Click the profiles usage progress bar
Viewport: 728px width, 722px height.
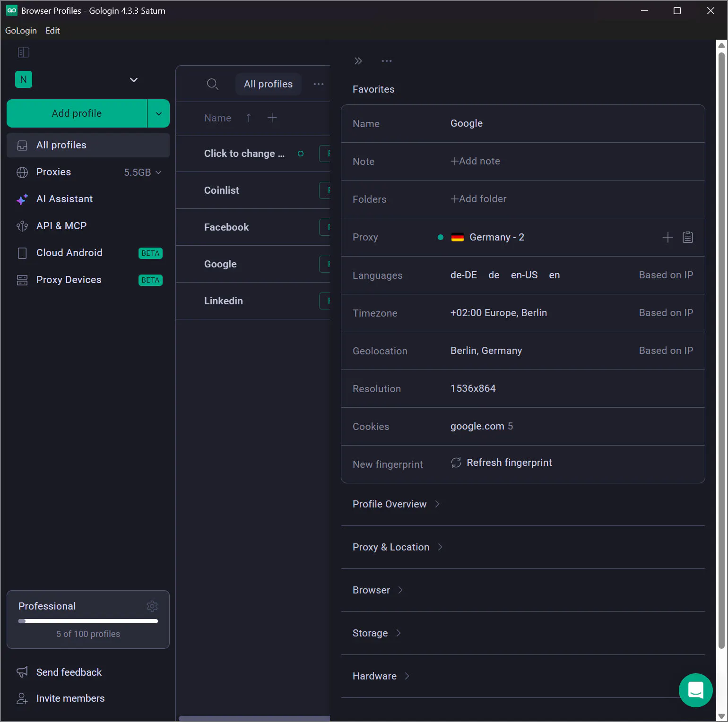88,621
